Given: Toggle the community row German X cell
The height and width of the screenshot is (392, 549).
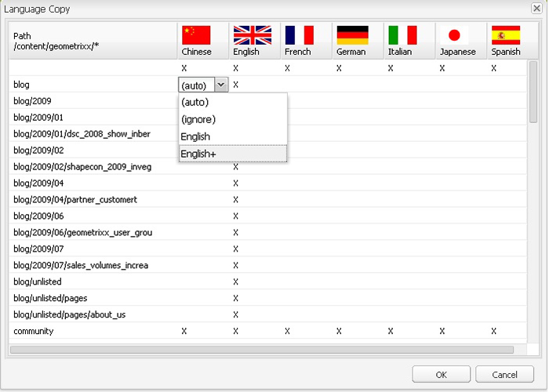Looking at the screenshot, I should tap(339, 332).
